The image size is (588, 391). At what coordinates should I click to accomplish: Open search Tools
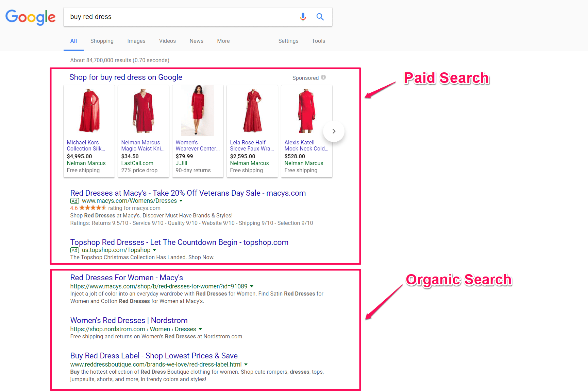[x=318, y=41]
